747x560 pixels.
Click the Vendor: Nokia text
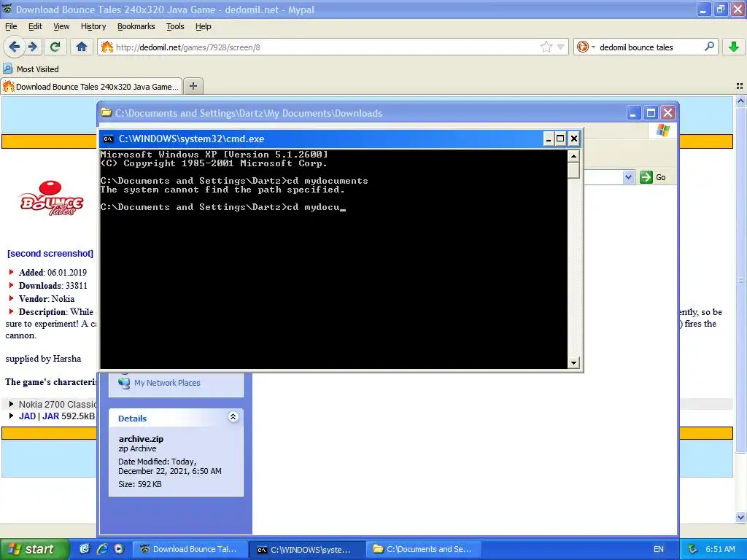point(47,298)
